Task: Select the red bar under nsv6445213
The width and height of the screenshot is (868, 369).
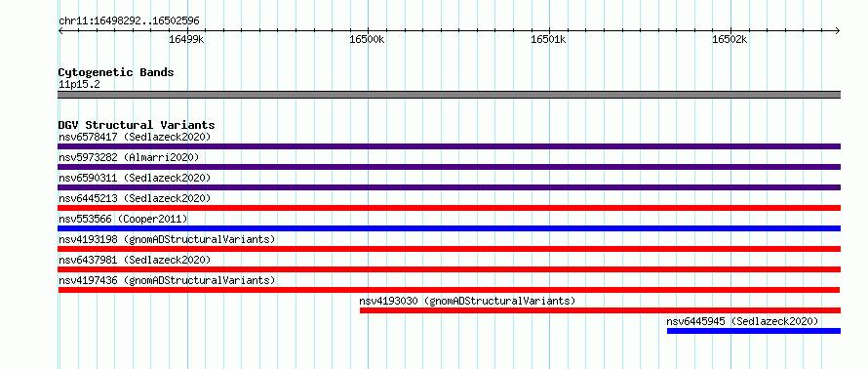Action: 449,208
